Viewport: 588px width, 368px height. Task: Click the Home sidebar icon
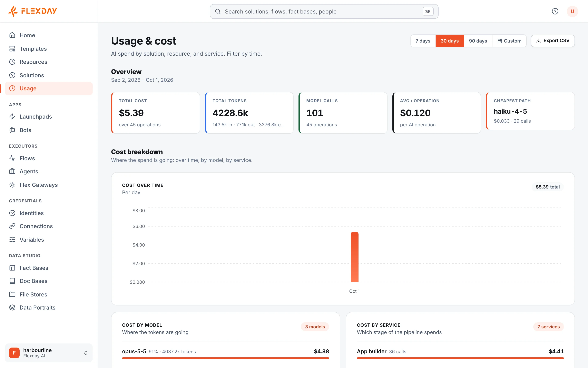12,35
